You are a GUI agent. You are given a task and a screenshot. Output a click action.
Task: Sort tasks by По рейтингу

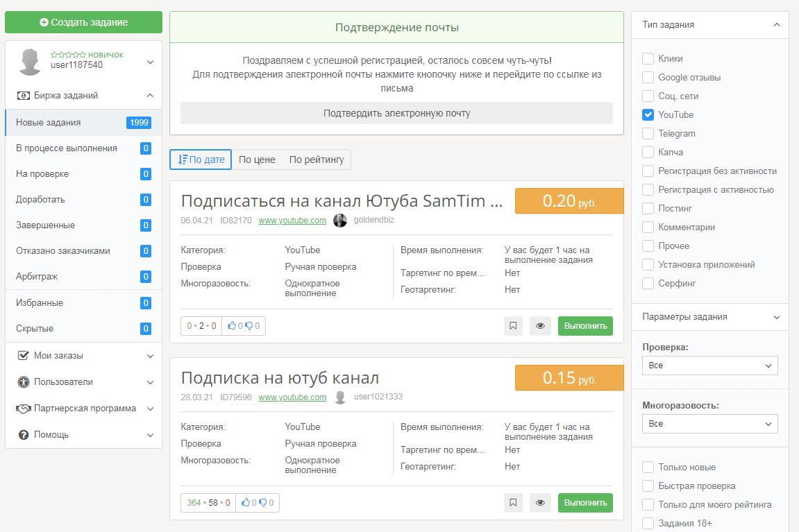click(x=317, y=160)
